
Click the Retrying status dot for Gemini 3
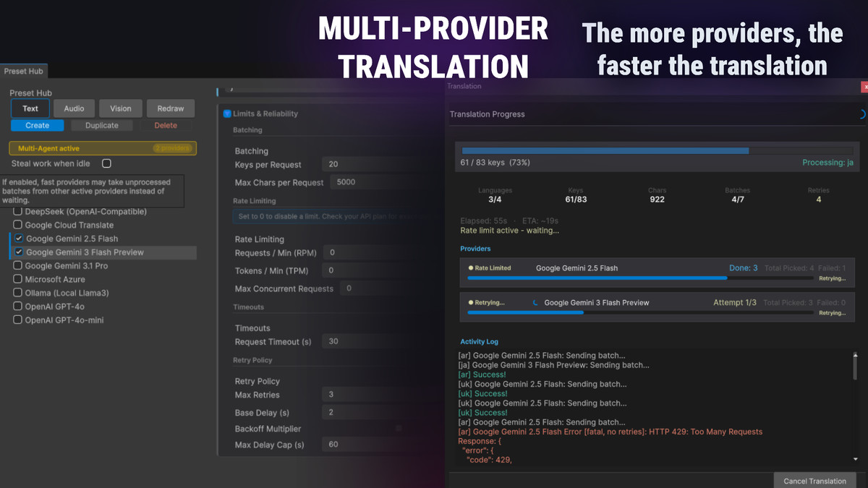[471, 302]
